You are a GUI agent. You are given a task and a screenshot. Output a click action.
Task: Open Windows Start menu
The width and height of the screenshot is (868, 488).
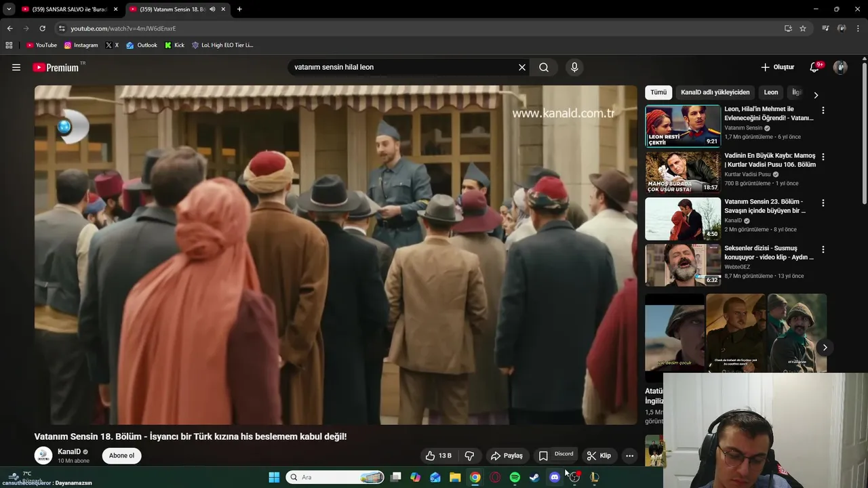274,477
